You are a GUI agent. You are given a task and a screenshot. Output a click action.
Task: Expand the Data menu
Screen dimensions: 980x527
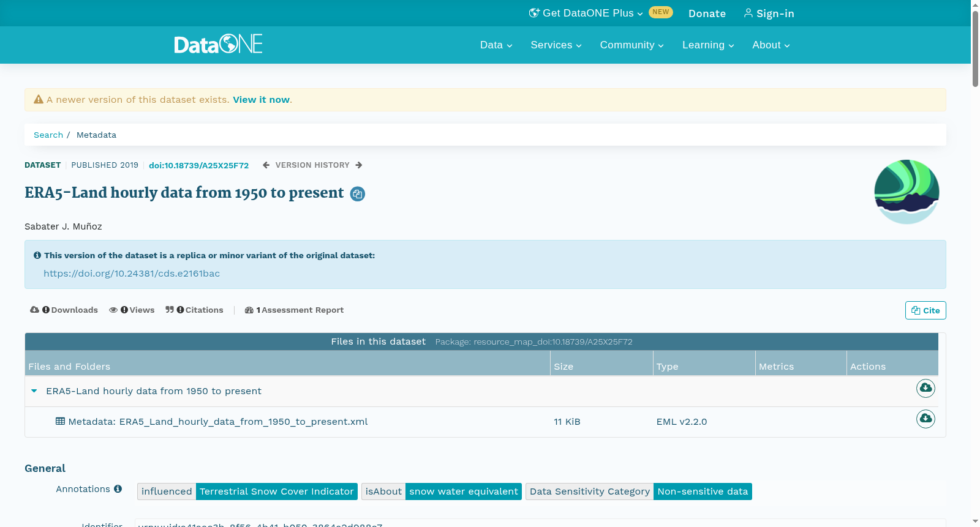pos(496,45)
